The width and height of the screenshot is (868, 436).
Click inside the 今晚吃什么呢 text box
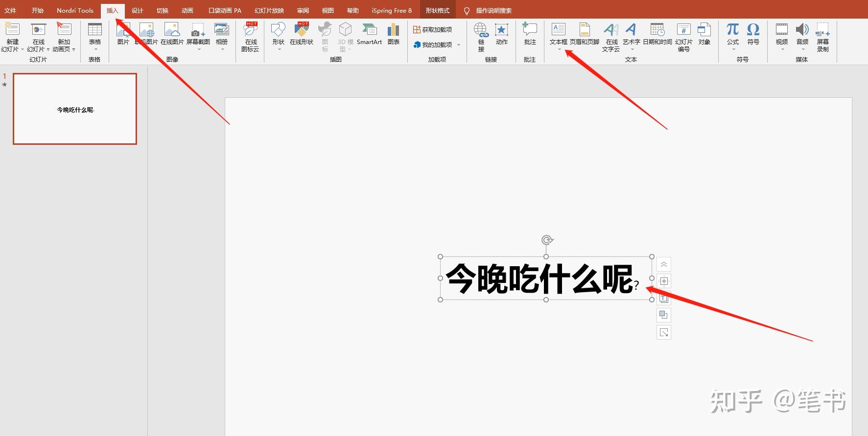(x=545, y=278)
